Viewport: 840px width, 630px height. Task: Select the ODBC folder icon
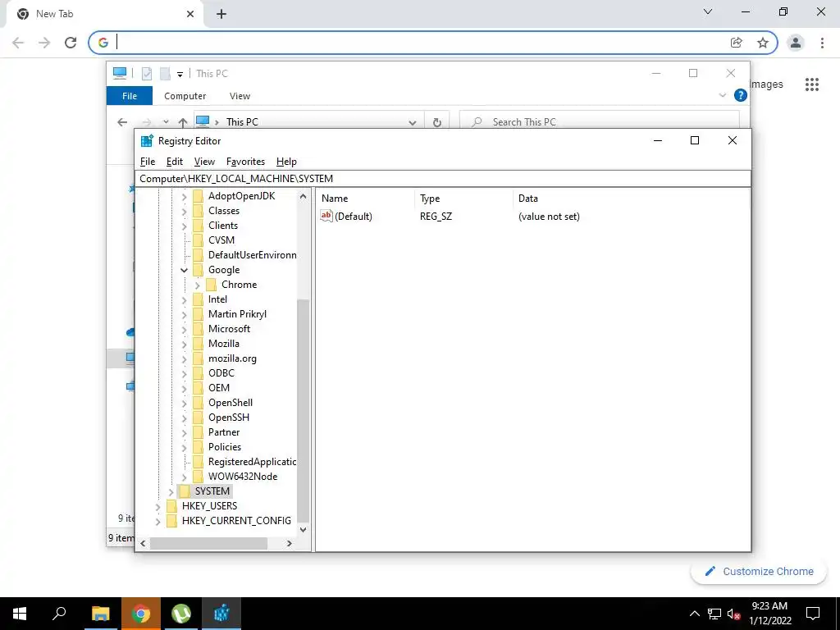point(199,373)
